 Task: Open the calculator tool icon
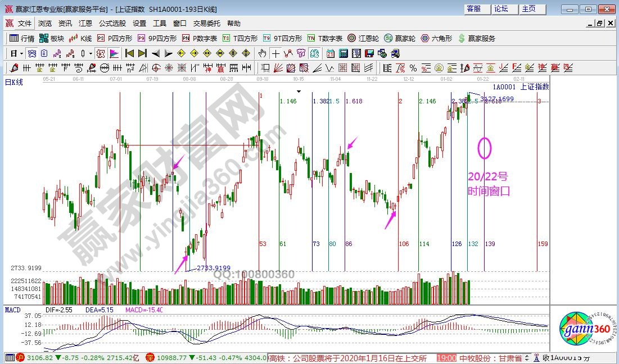[x=343, y=53]
